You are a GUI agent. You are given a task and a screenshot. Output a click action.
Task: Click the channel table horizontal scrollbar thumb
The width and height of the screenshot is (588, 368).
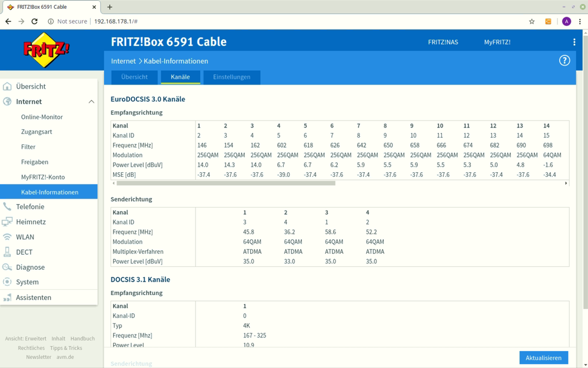pos(226,183)
